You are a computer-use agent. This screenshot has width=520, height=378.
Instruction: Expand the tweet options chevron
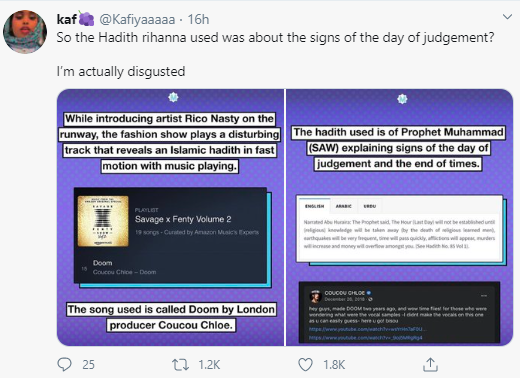click(x=507, y=17)
